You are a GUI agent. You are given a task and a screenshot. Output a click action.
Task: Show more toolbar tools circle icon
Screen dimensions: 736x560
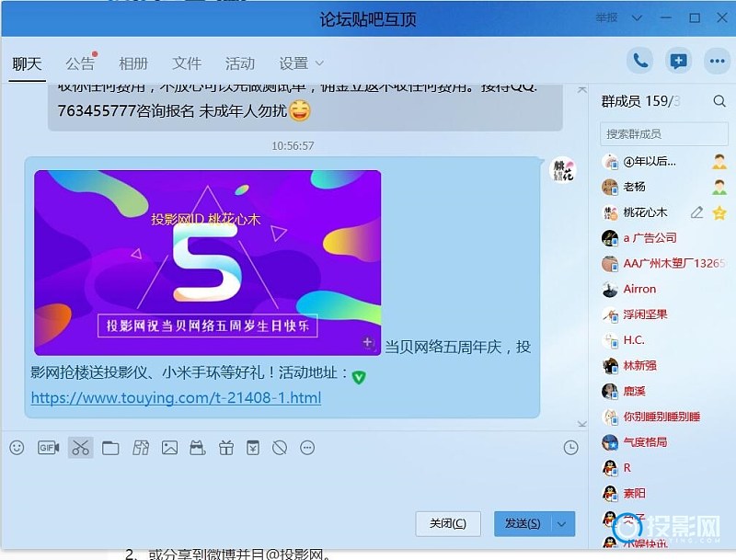307,448
